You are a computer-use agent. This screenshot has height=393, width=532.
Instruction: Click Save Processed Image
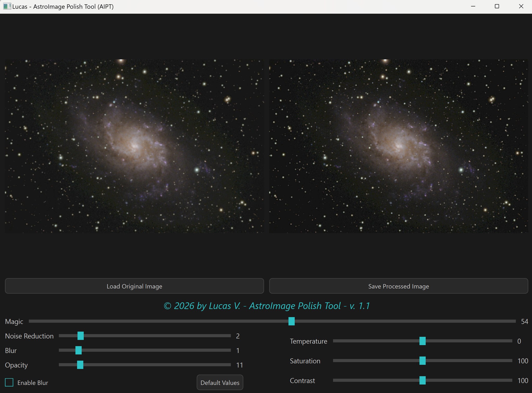(398, 286)
